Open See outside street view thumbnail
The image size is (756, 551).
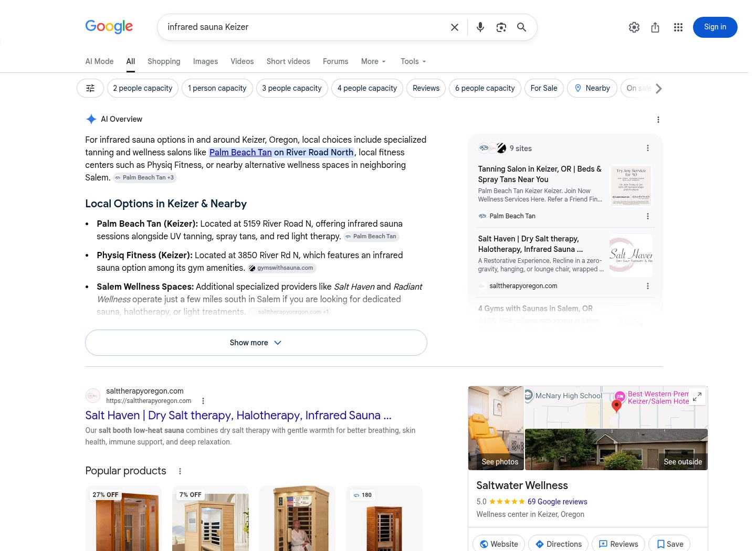pos(616,449)
